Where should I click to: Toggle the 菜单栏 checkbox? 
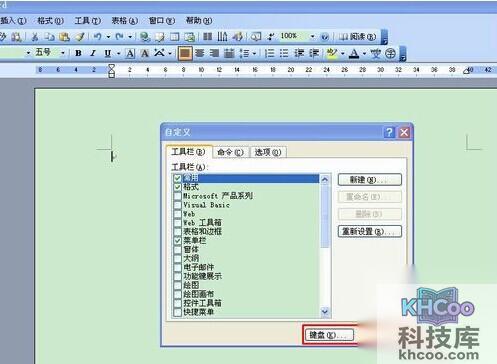pyautogui.click(x=177, y=240)
